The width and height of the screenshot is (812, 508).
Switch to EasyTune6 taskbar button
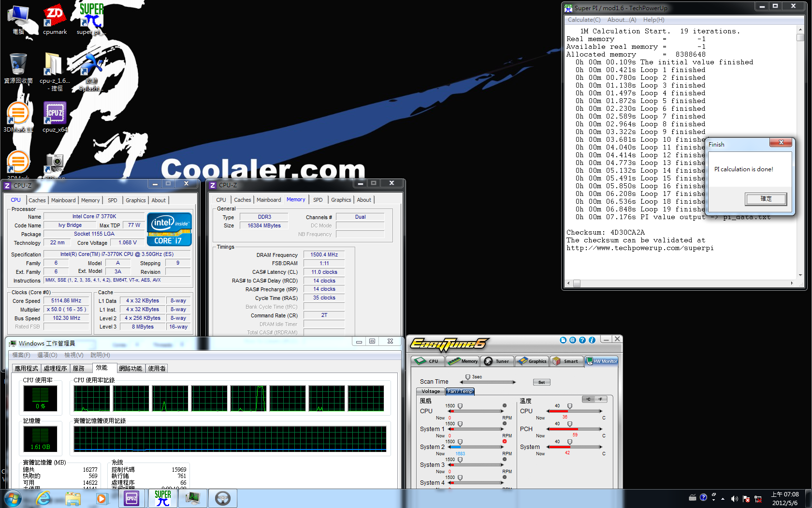click(223, 498)
